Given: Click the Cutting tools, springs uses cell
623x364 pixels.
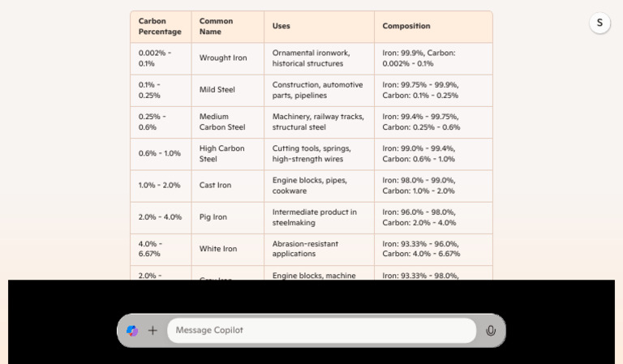Looking at the screenshot, I should click(311, 153).
